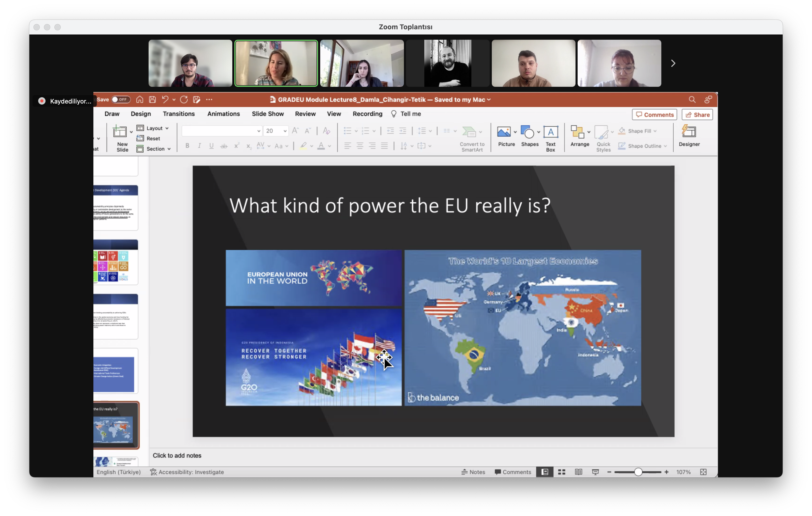The image size is (812, 516).
Task: Switch to slide sorter view icon
Action: 561,472
